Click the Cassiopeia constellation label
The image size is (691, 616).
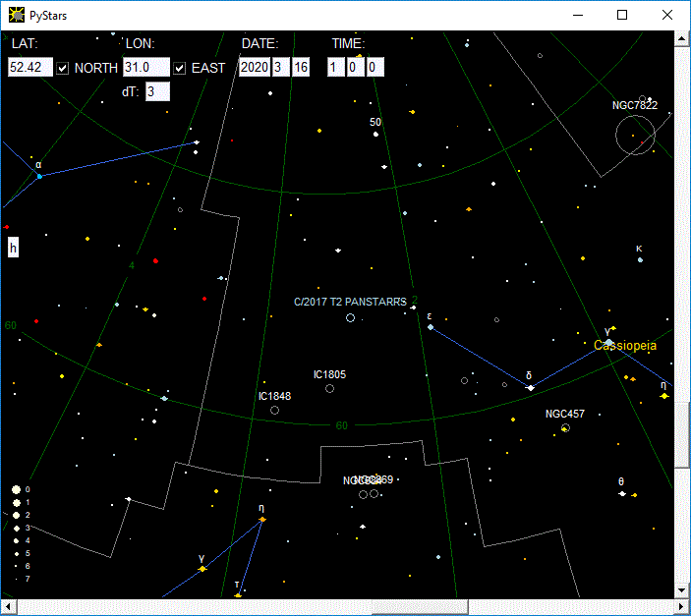(x=625, y=346)
